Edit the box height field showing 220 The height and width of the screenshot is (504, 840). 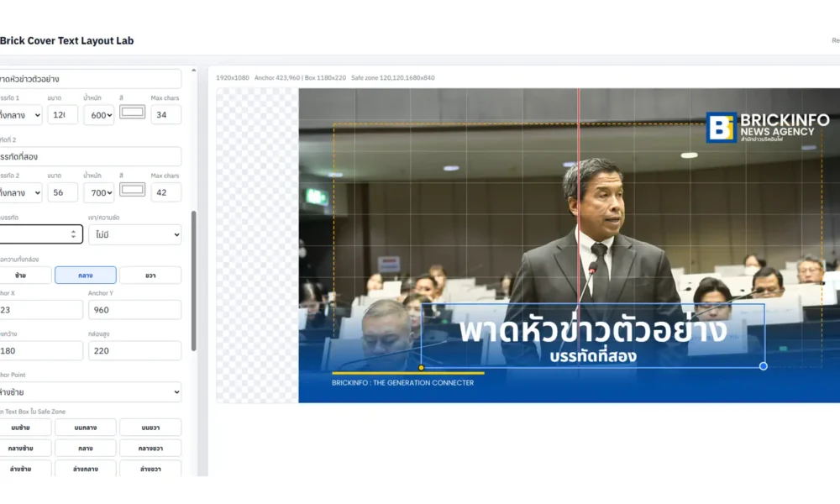tap(135, 350)
